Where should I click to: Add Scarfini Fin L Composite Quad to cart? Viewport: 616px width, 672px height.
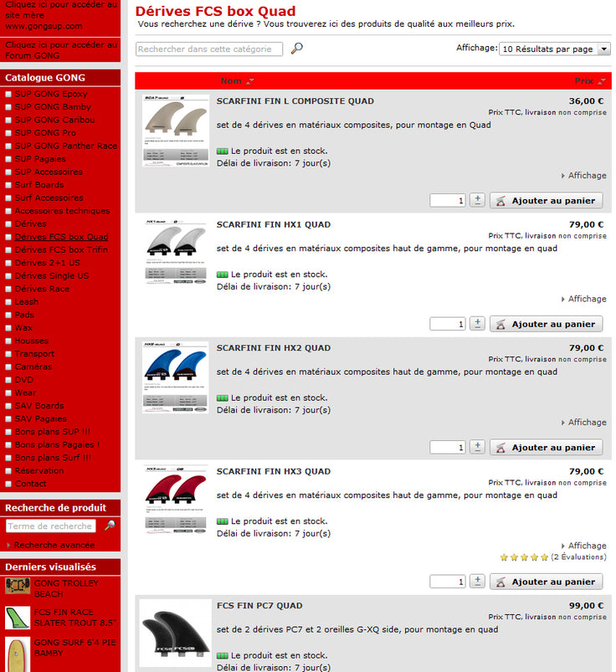(x=547, y=201)
